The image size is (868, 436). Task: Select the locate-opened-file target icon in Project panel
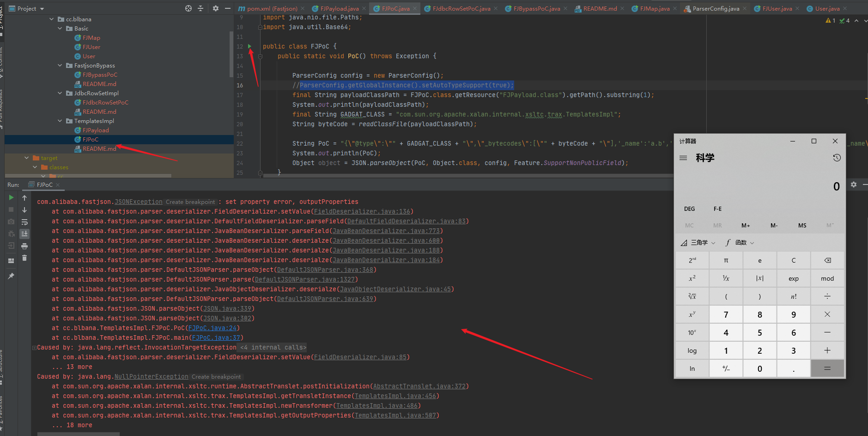[188, 8]
